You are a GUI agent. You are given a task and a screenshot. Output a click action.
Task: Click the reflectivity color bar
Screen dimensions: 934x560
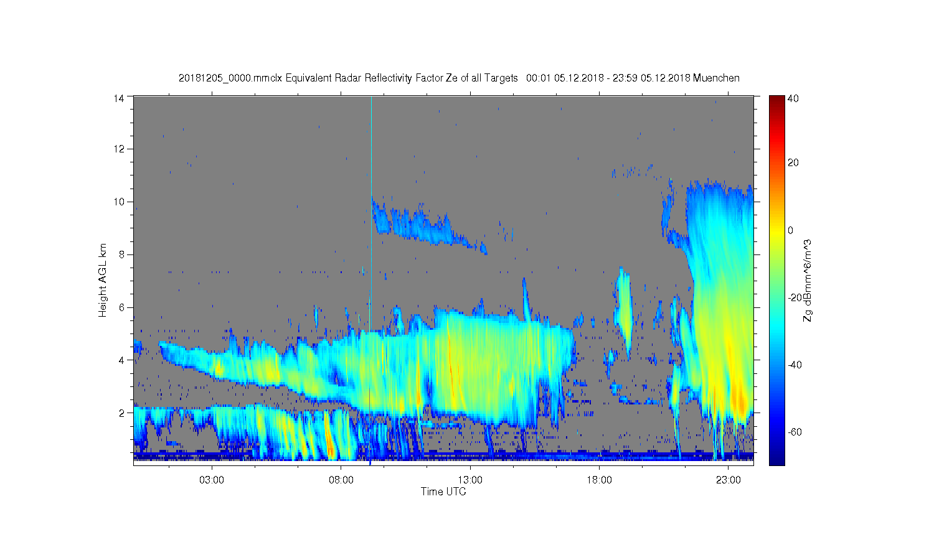pos(776,280)
